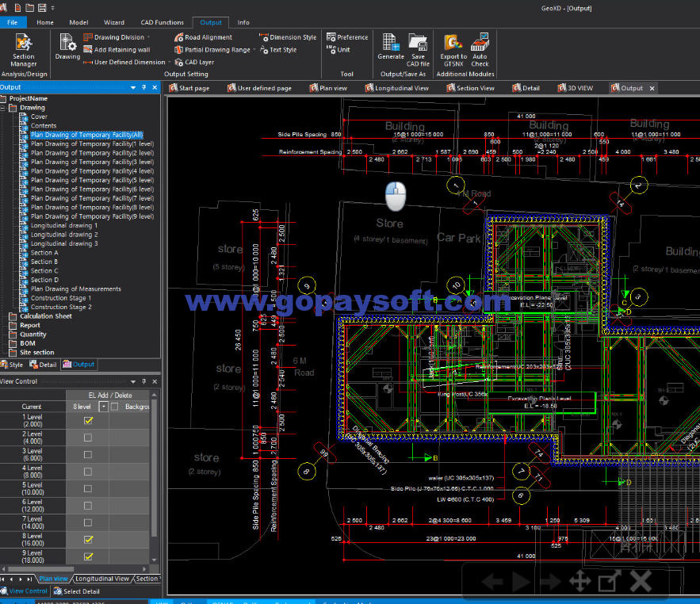Switch to the Model ribbon tab

pos(78,22)
